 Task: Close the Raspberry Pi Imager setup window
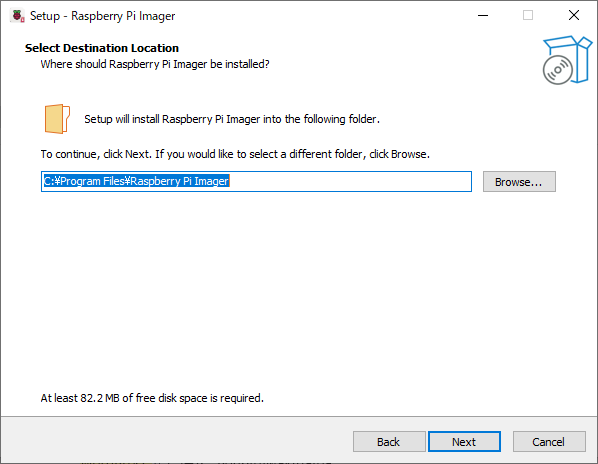[x=574, y=16]
